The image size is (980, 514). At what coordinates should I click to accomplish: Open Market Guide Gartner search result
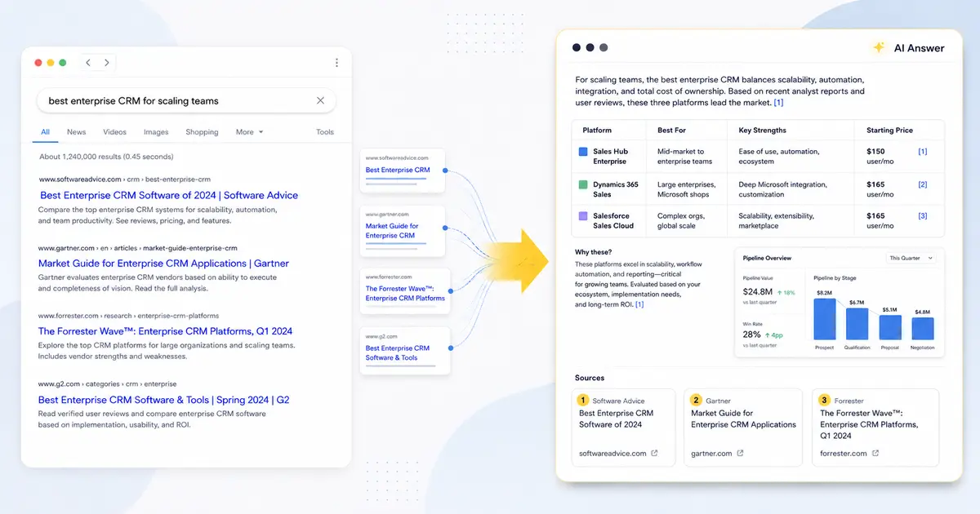click(163, 264)
